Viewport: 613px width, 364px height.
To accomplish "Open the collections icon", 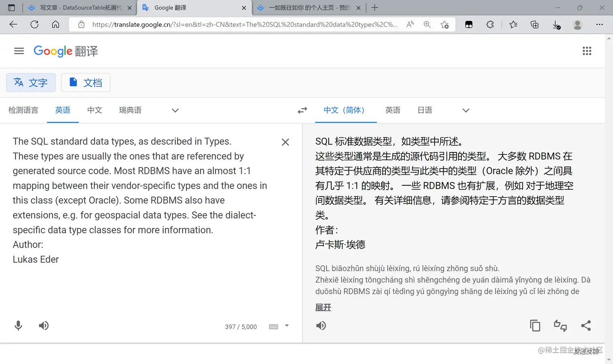I will (x=535, y=24).
